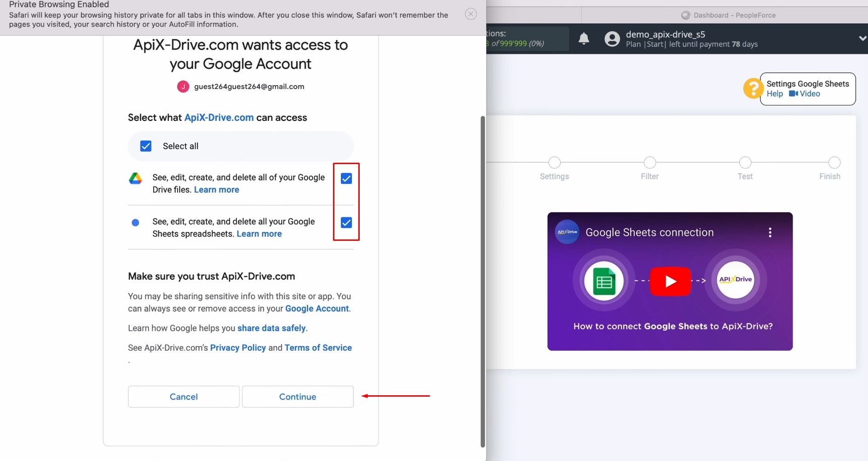This screenshot has height=461, width=868.
Task: Click the notification bell icon
Action: pos(583,39)
